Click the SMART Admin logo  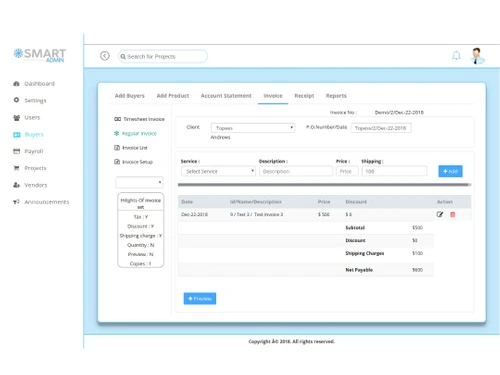click(x=40, y=55)
